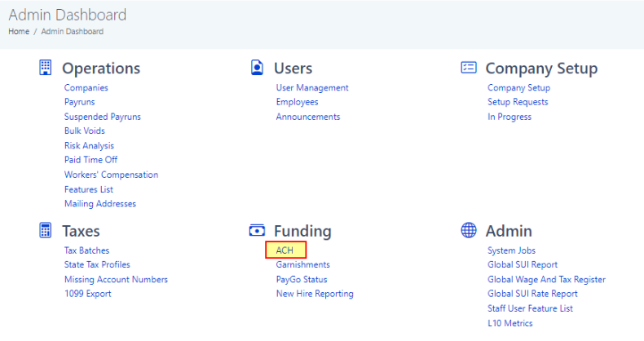Screen dimensions: 644x341
Task: Open the Employees link
Action: point(298,102)
